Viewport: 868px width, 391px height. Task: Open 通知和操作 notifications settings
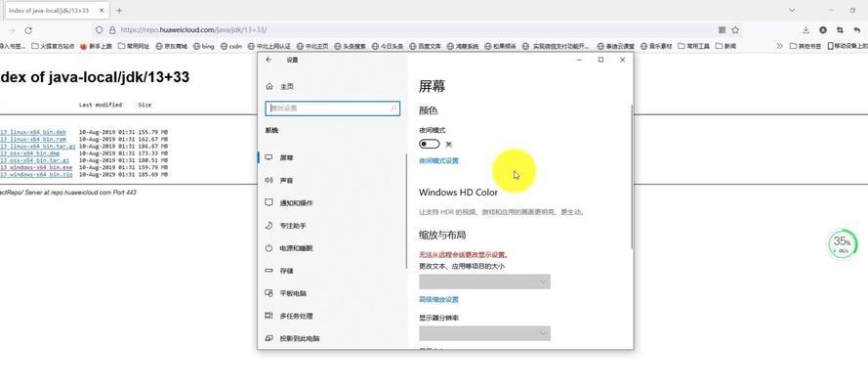click(x=332, y=203)
